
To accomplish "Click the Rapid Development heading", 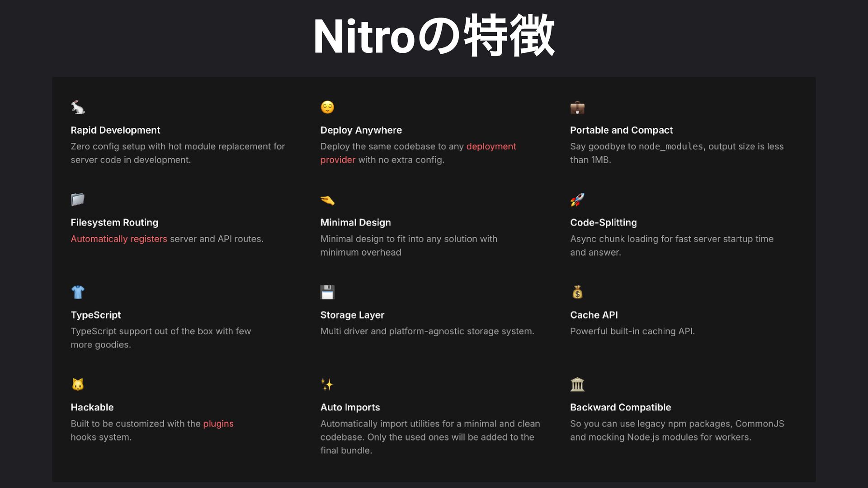I will (115, 130).
